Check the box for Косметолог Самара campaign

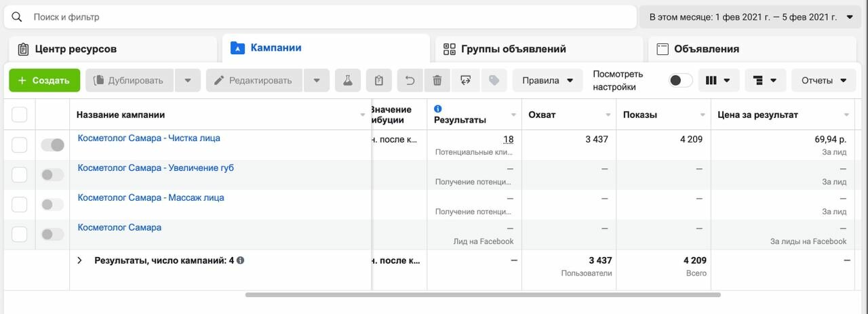[20, 234]
